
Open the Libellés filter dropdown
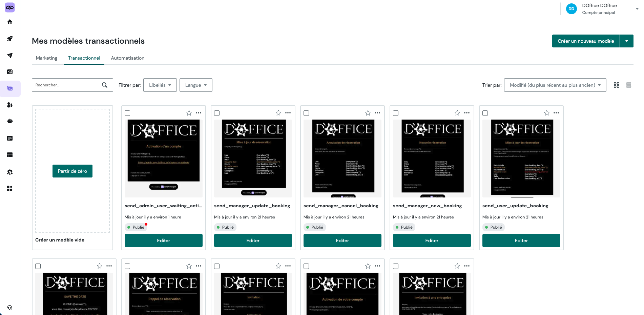(x=160, y=85)
